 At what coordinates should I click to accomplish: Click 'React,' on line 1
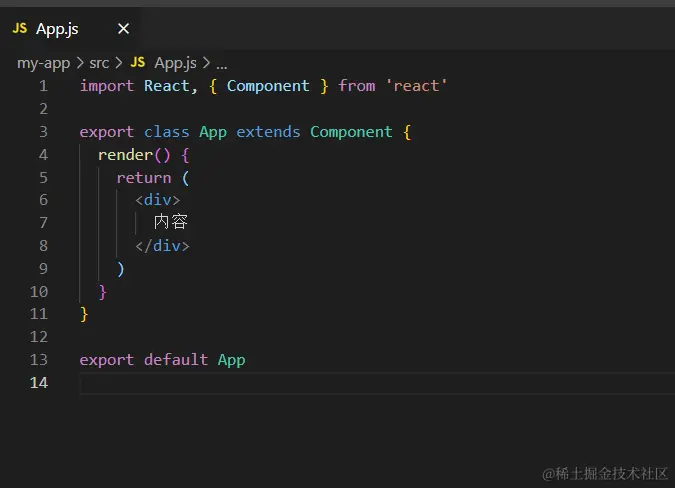tap(171, 86)
